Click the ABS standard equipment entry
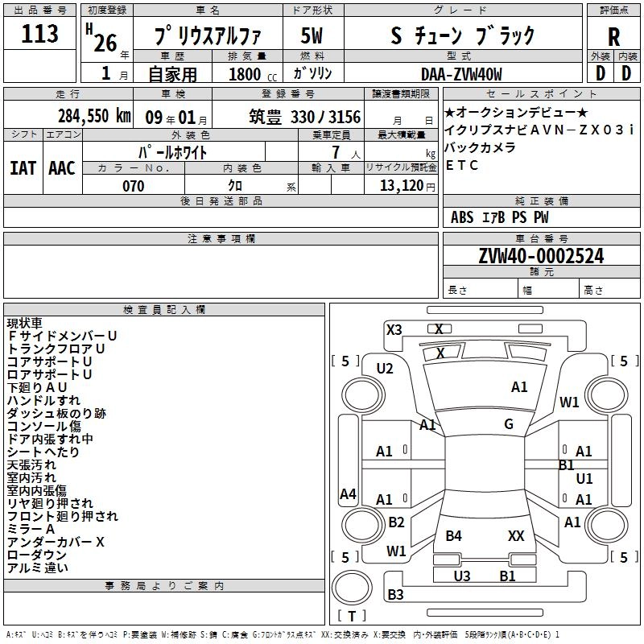Screen dimensions: 644x644 (x=462, y=217)
